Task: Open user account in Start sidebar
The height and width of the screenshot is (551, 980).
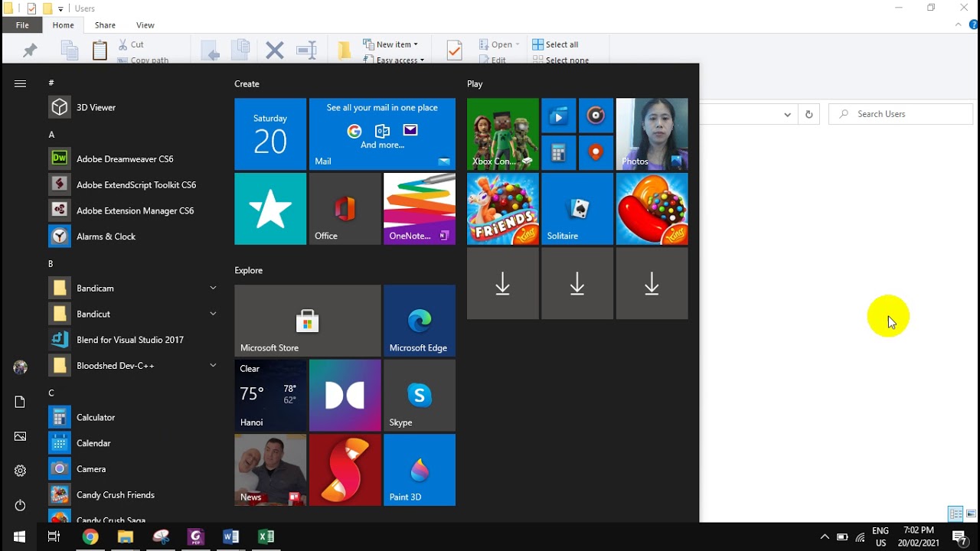Action: pos(20,368)
